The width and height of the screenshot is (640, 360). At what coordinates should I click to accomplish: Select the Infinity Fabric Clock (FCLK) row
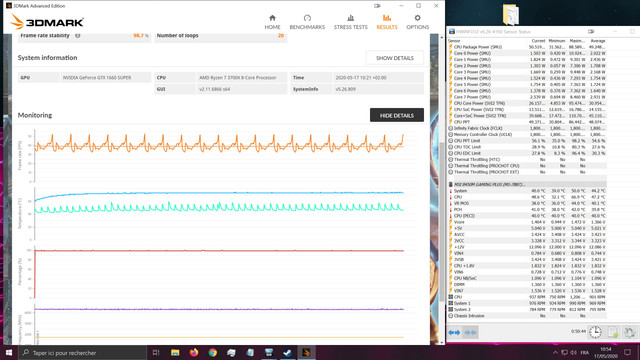click(527, 128)
